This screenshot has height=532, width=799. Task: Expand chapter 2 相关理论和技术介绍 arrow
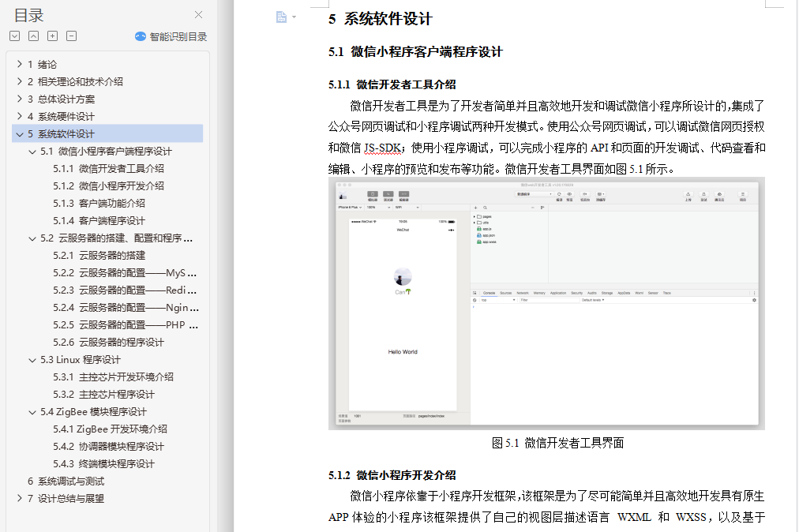click(20, 81)
